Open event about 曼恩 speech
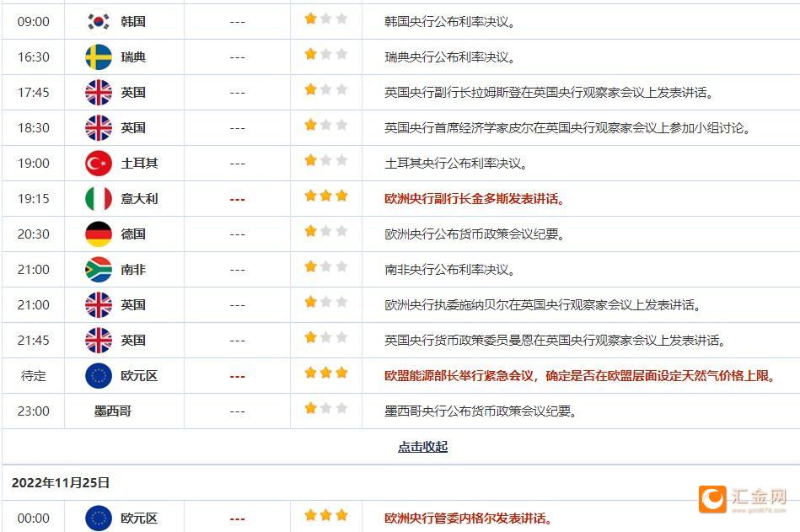 pos(555,341)
